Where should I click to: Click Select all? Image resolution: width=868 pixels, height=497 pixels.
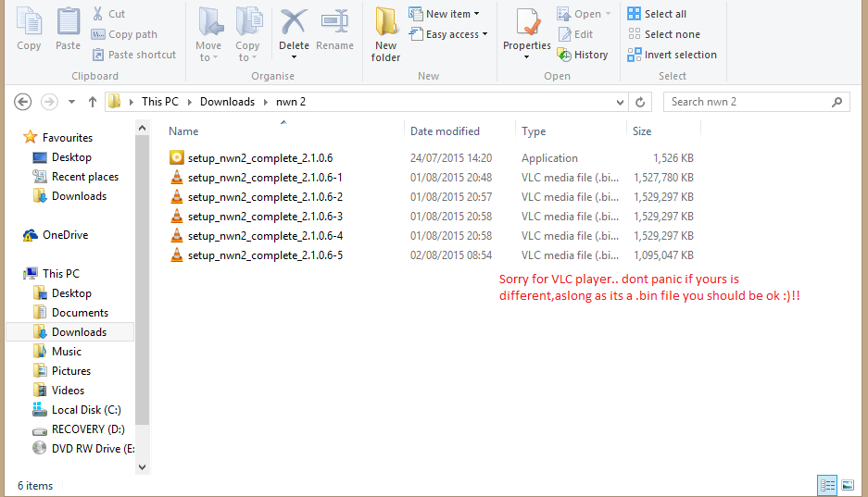pyautogui.click(x=657, y=14)
